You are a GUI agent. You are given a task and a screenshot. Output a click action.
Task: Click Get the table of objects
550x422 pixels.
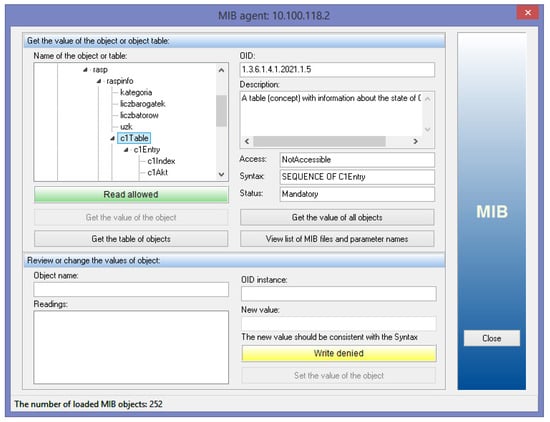pos(131,239)
